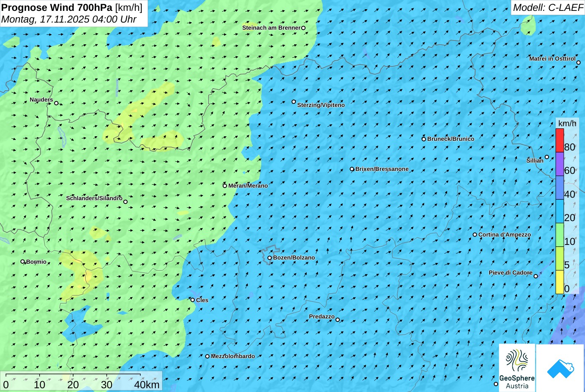The image size is (585, 392).
Task: Click the date 'Montag, 17.11.2025 04:00 Uhr'
Action: [x=69, y=19]
